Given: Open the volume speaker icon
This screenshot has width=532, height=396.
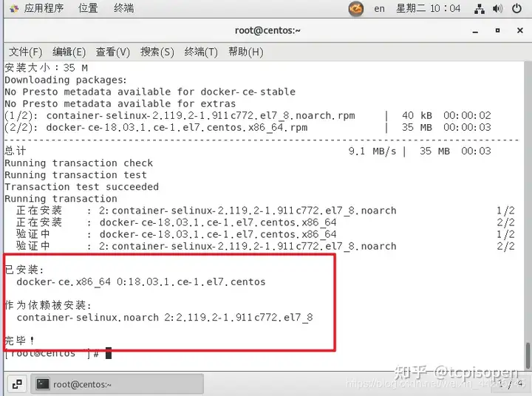Looking at the screenshot, I should [497, 8].
